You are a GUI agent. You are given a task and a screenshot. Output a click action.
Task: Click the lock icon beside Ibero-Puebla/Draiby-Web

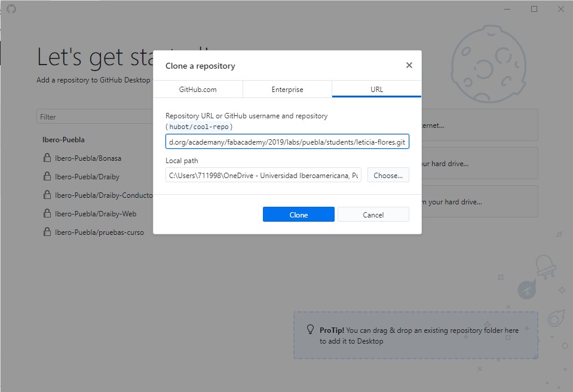click(x=47, y=213)
